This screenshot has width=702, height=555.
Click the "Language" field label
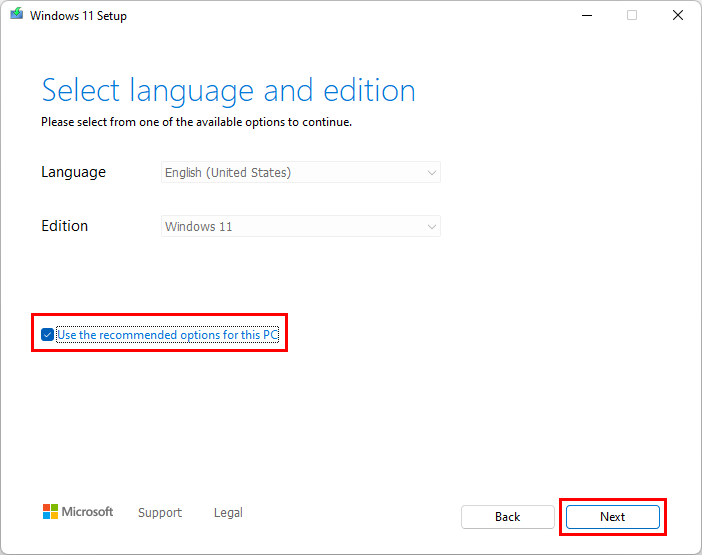73,172
